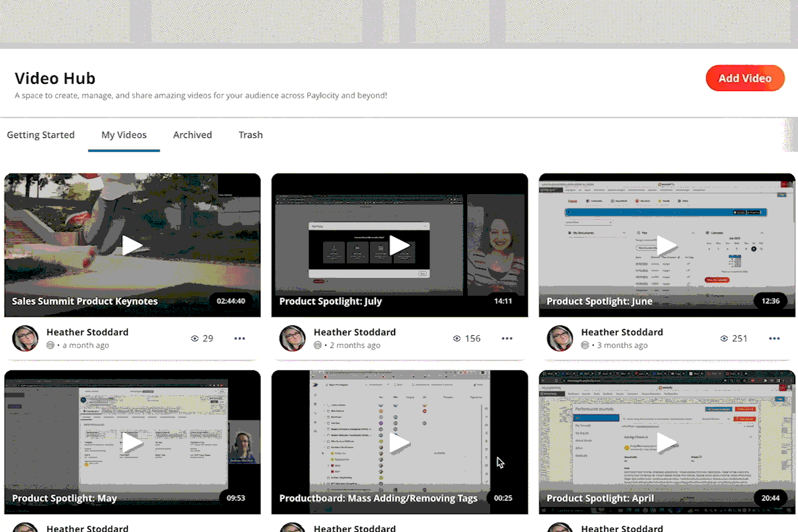Click the Video Hub heading
The image size is (798, 532).
pos(55,79)
